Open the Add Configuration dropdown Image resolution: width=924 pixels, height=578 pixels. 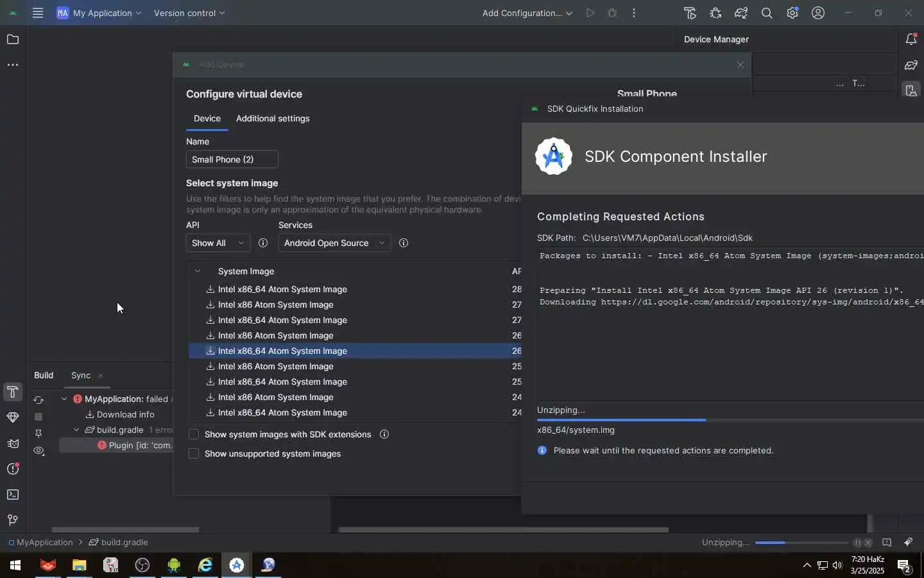tap(527, 13)
